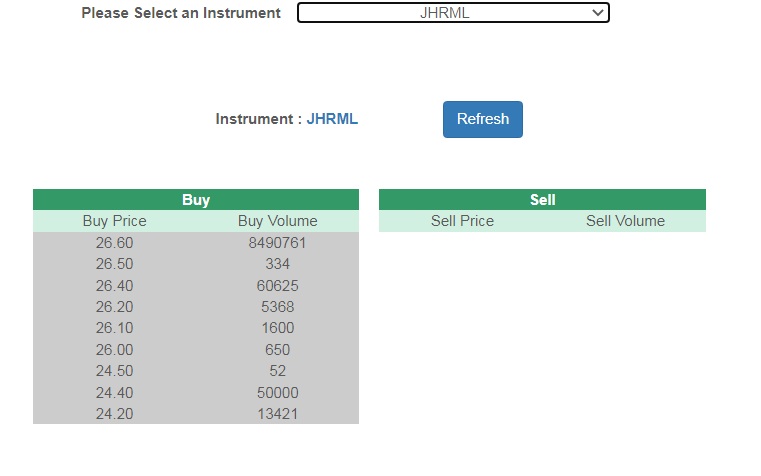Select the 50000 buy volume cell
The width and height of the screenshot is (761, 476).
click(277, 393)
